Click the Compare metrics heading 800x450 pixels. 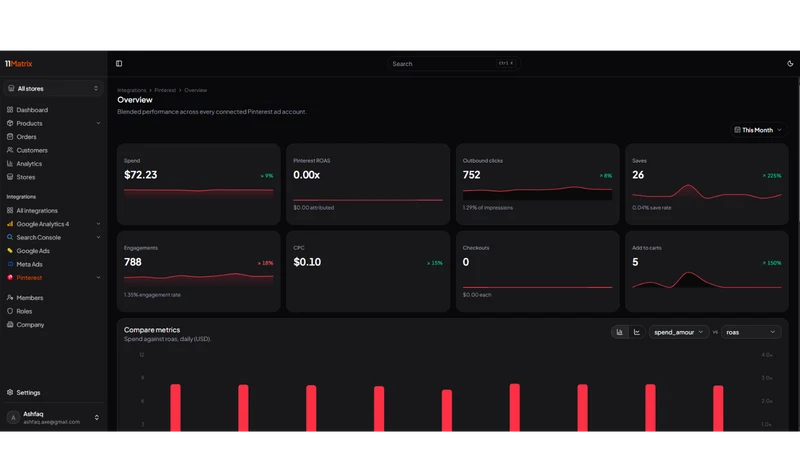tap(152, 330)
